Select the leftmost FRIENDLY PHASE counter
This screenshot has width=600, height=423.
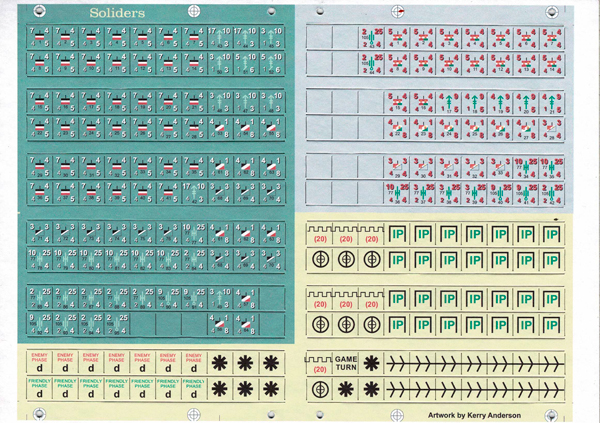point(39,388)
